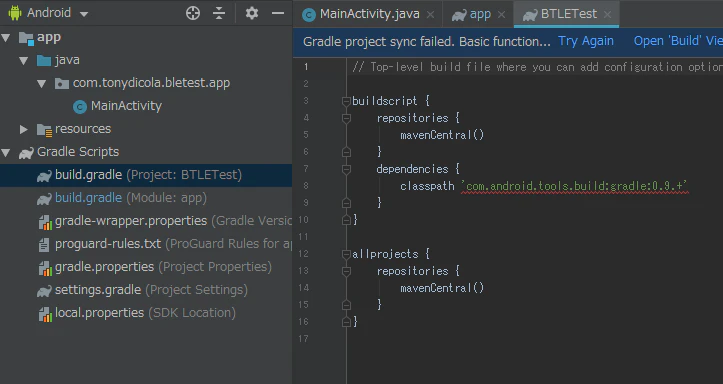Image resolution: width=723 pixels, height=384 pixels.
Task: Close the BTLETest editor tab
Action: coord(607,15)
